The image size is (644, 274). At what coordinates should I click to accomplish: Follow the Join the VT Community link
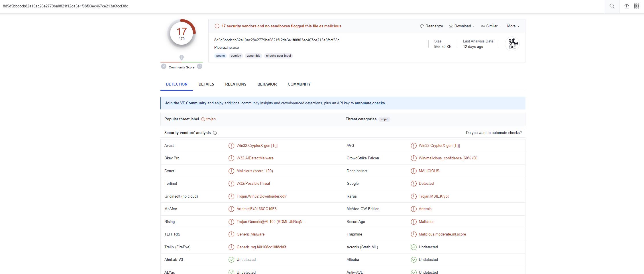186,103
